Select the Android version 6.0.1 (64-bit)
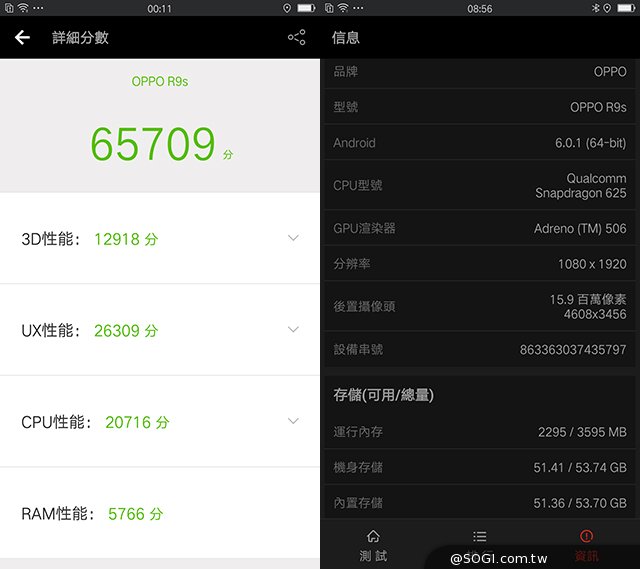Viewport: 640px width, 569px height. click(590, 143)
